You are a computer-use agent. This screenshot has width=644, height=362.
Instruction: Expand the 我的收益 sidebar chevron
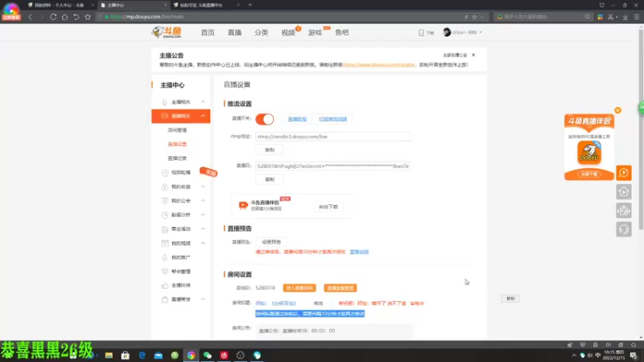coord(203,187)
